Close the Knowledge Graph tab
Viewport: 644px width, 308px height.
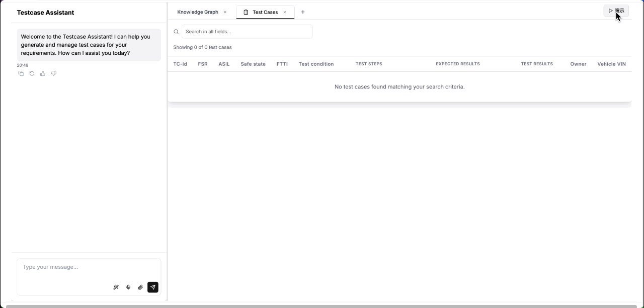225,12
